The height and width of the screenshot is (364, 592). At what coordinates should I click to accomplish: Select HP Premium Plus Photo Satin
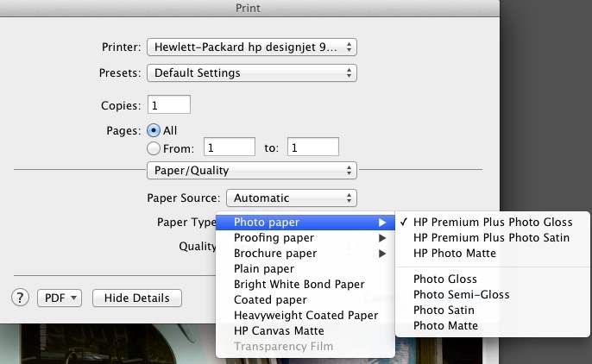(x=493, y=238)
